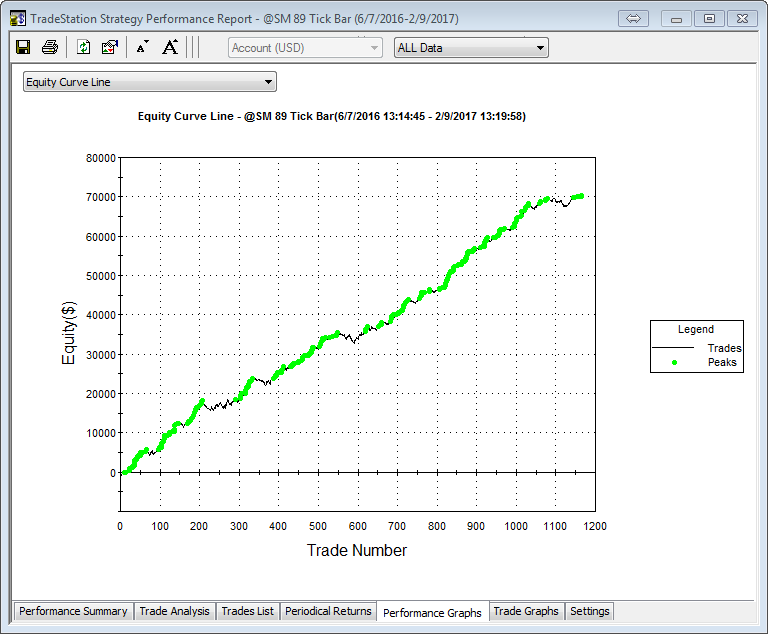Go to the Trades List tab
The height and width of the screenshot is (634, 768).
click(x=247, y=611)
